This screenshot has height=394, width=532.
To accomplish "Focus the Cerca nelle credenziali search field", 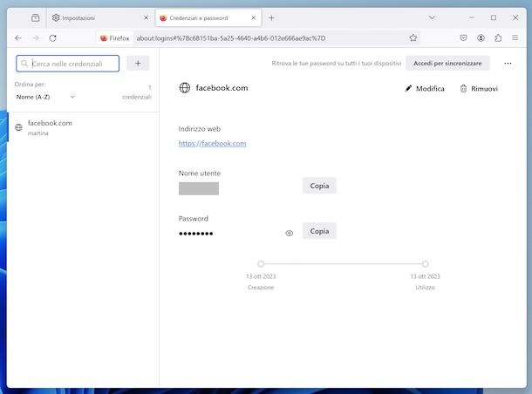I will point(67,64).
